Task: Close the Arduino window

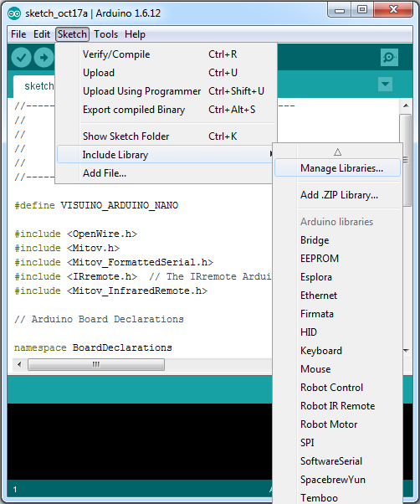Action: pyautogui.click(x=394, y=10)
